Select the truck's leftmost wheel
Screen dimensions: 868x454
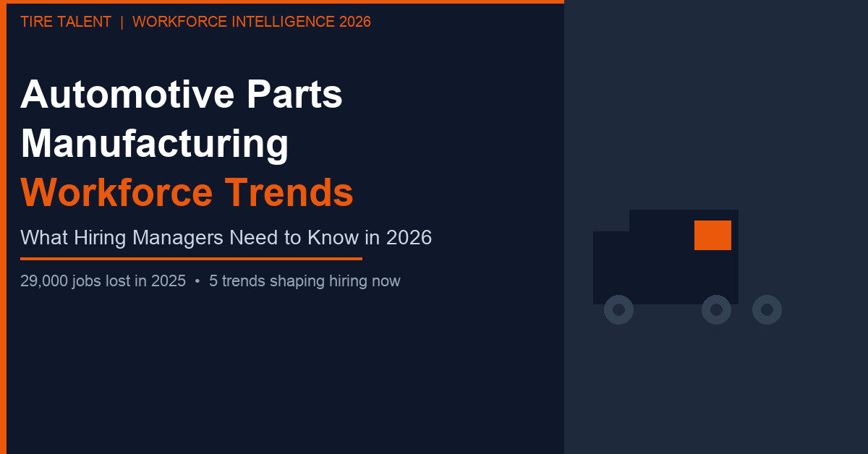(x=618, y=309)
